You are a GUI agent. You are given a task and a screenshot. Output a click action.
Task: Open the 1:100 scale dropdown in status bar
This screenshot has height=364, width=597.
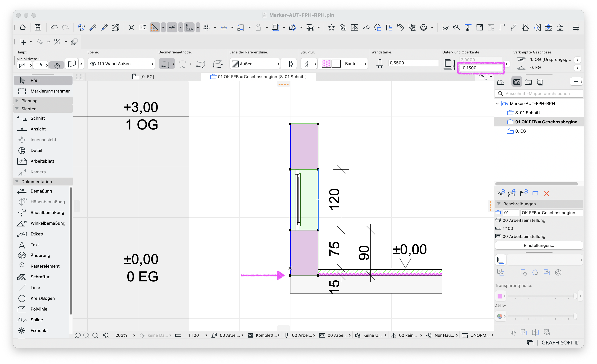pyautogui.click(x=197, y=335)
